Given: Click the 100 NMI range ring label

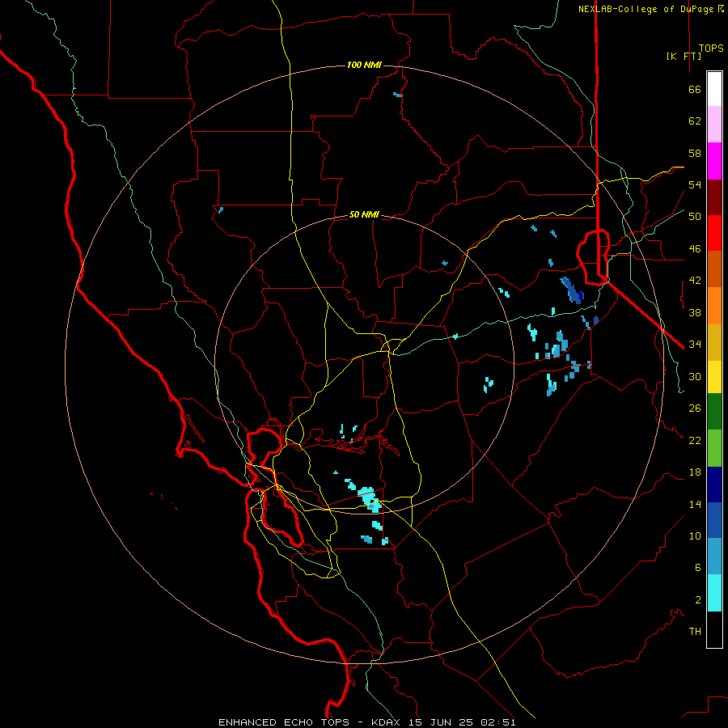Looking at the screenshot, I should tap(364, 65).
